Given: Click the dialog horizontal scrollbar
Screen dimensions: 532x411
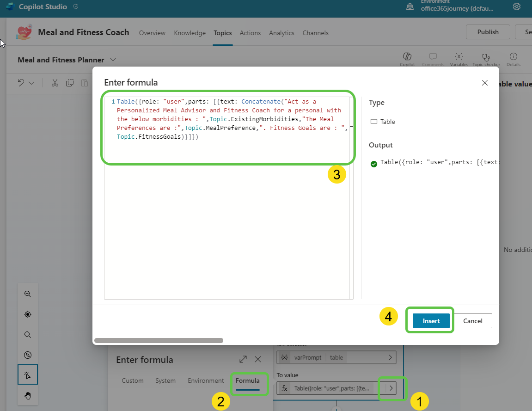Looking at the screenshot, I should (x=159, y=340).
